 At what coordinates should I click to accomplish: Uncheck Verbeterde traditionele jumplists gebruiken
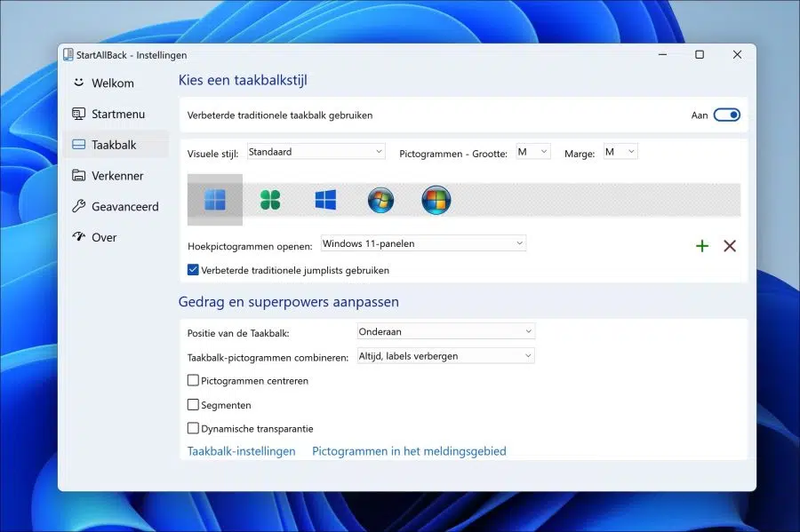click(193, 270)
